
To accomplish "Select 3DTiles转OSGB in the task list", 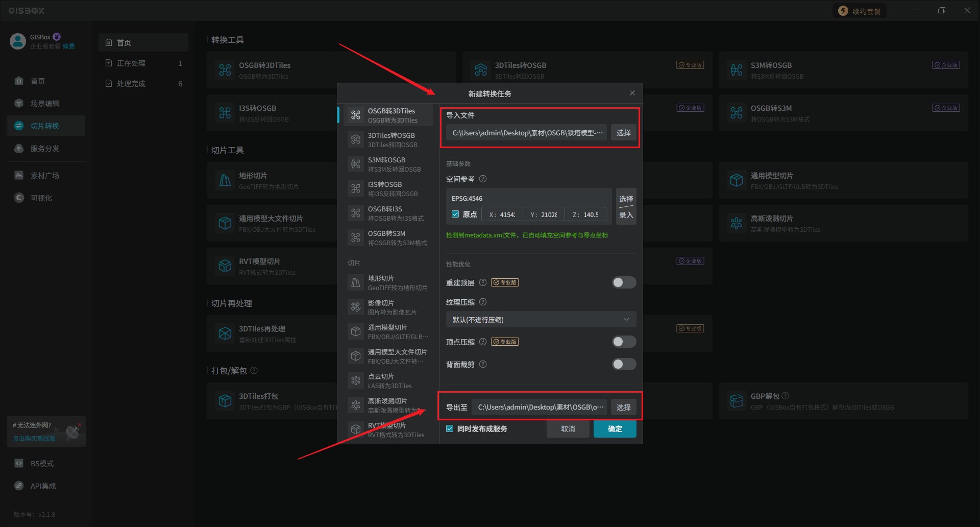I will click(x=391, y=139).
